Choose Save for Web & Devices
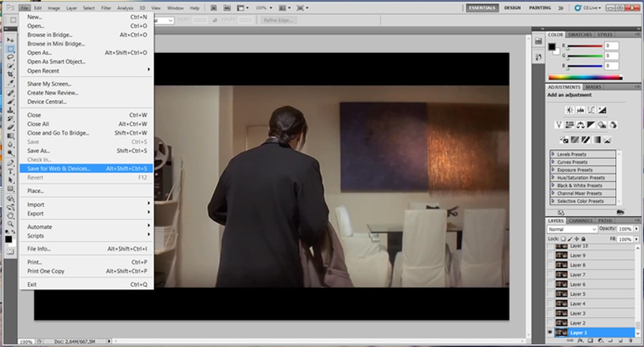The height and width of the screenshot is (347, 644). tap(86, 168)
